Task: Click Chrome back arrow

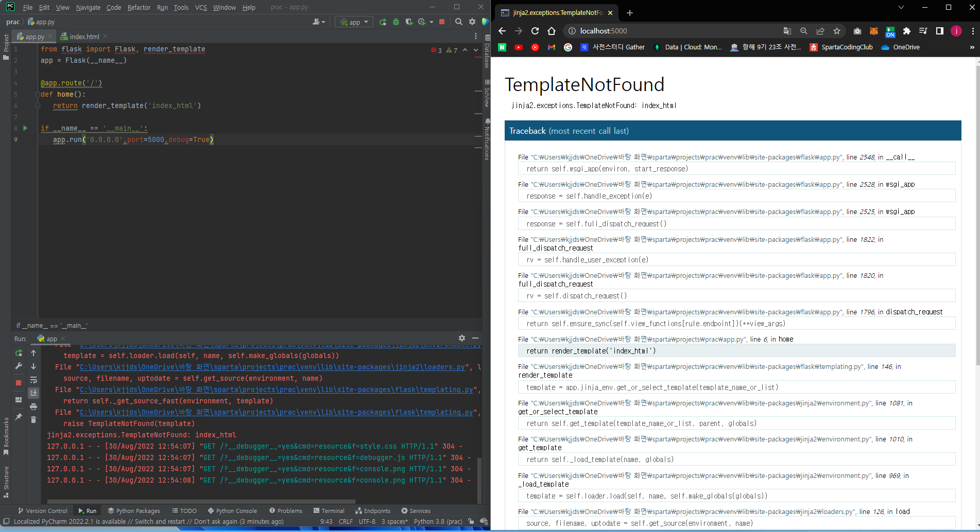Action: click(x=502, y=31)
